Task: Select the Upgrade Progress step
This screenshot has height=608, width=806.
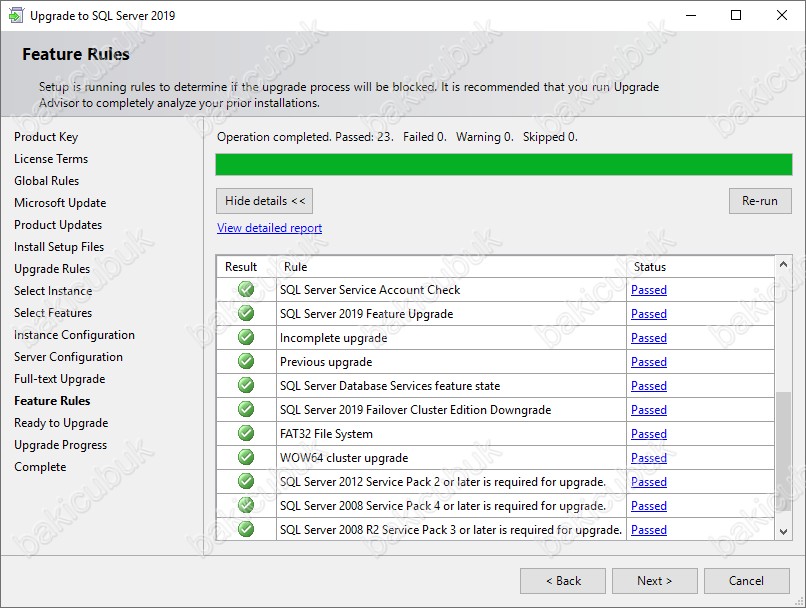Action: click(x=61, y=445)
